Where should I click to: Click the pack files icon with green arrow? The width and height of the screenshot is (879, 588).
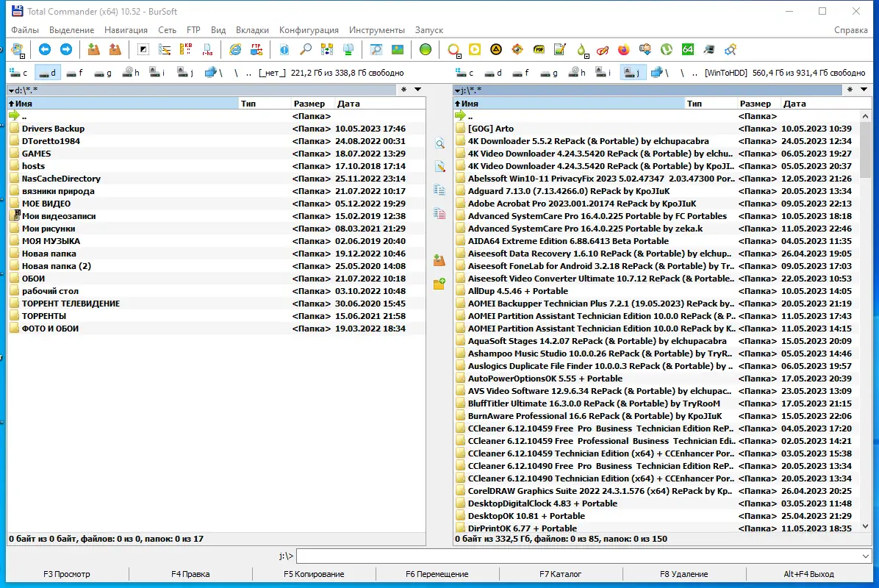93,49
